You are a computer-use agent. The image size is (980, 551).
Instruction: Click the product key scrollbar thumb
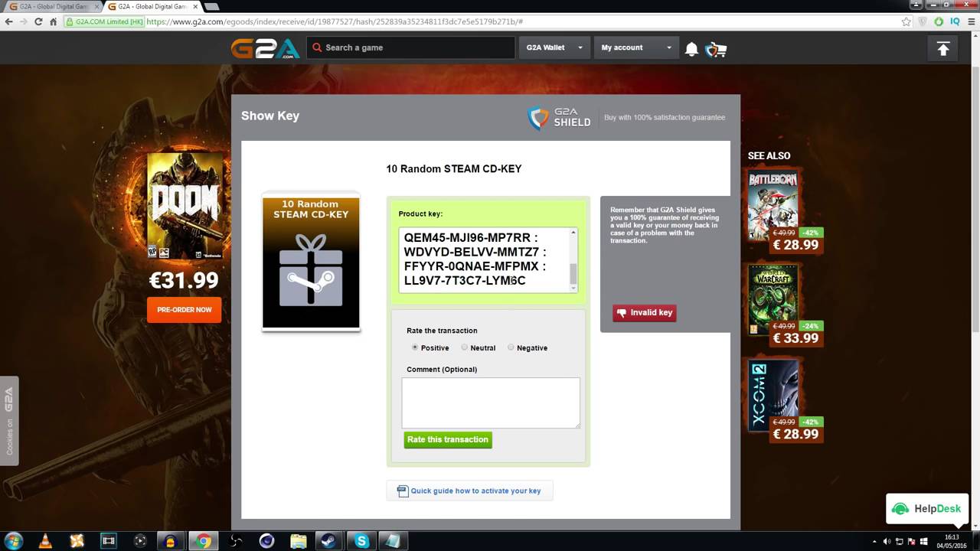tap(573, 272)
